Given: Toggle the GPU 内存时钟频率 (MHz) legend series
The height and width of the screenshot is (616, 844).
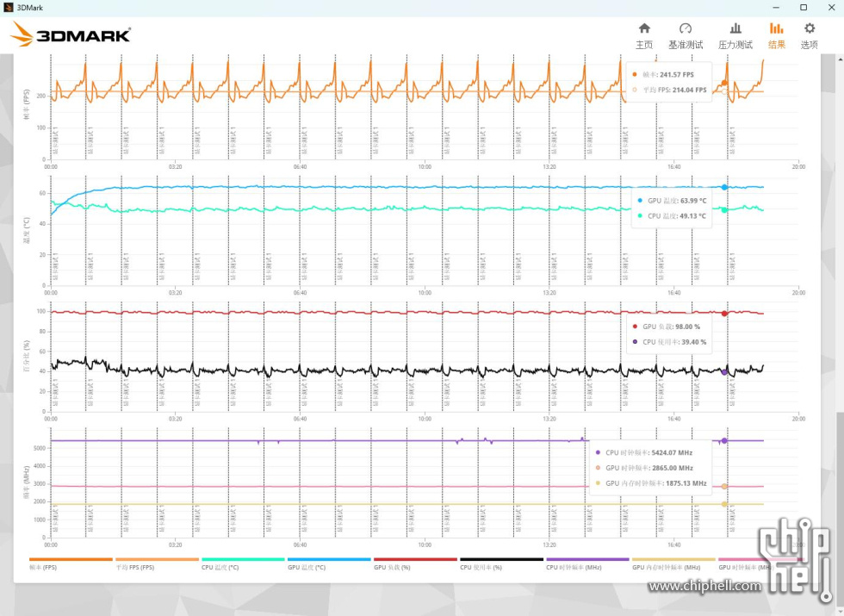Looking at the screenshot, I should [x=673, y=563].
